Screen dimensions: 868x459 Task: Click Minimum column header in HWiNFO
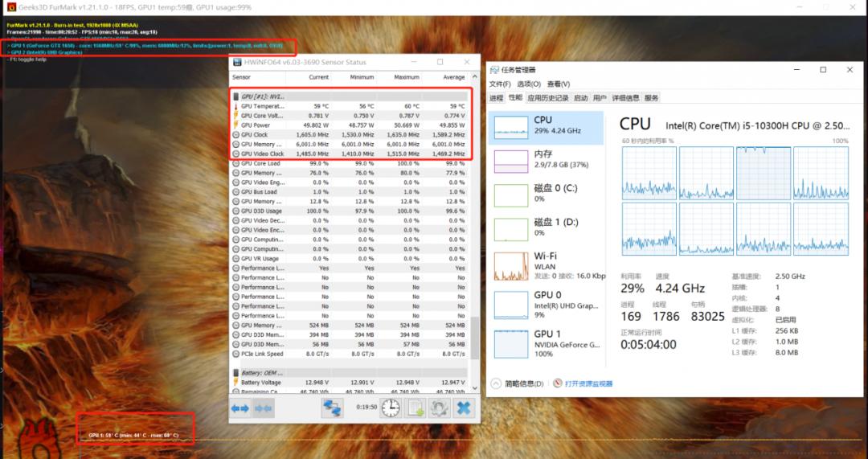(x=354, y=77)
